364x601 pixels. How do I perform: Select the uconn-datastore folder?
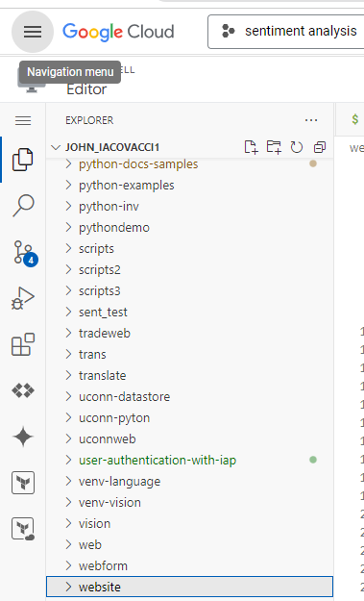190,397
